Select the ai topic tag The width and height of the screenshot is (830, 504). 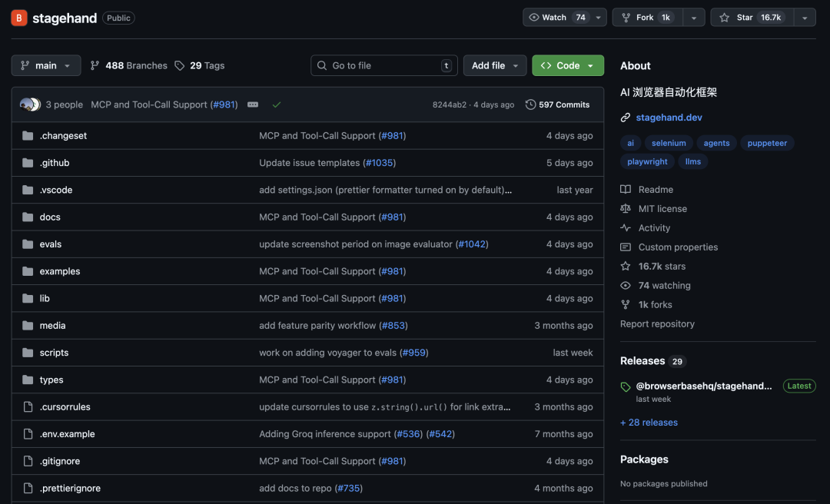tap(630, 143)
